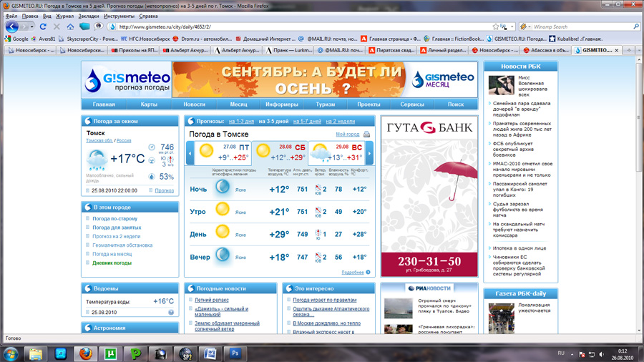
Task: Switch input language RU in tray
Action: (x=561, y=353)
